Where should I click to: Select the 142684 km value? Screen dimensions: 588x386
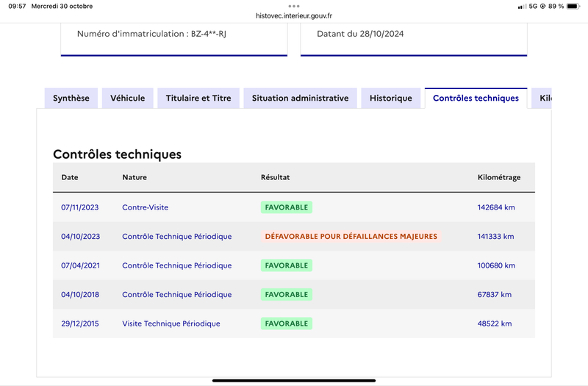click(x=496, y=207)
